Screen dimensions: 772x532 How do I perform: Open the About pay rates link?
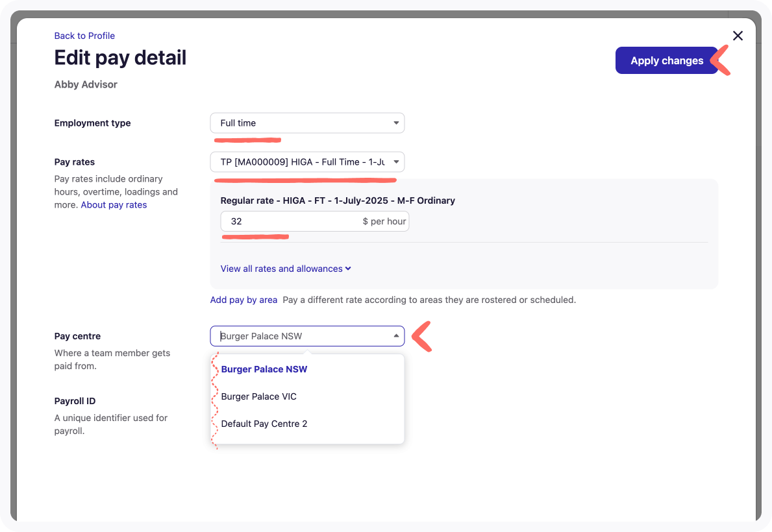click(x=114, y=205)
